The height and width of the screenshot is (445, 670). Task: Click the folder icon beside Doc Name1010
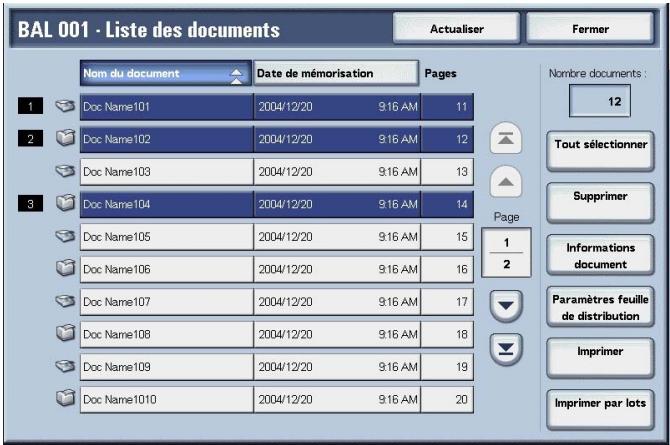(65, 398)
